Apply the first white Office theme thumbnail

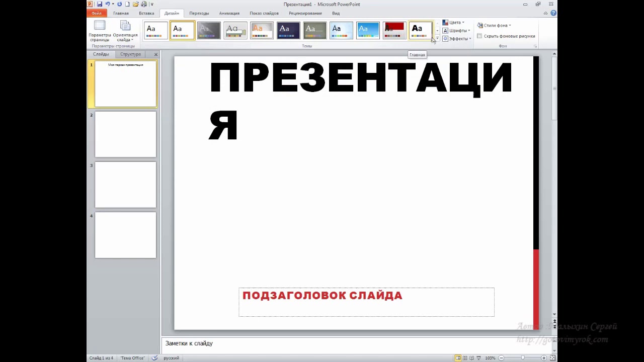(156, 30)
